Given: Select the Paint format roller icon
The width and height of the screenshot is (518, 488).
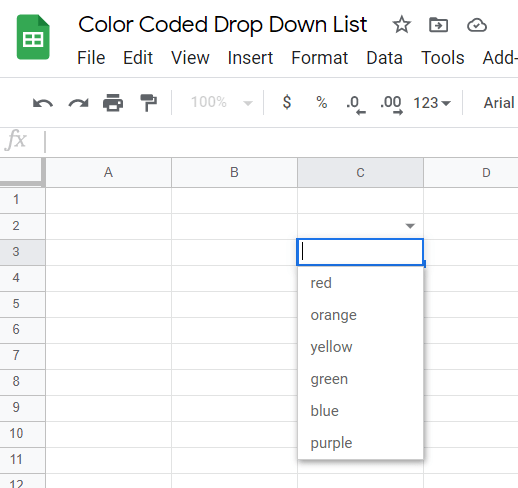Looking at the screenshot, I should (x=148, y=103).
